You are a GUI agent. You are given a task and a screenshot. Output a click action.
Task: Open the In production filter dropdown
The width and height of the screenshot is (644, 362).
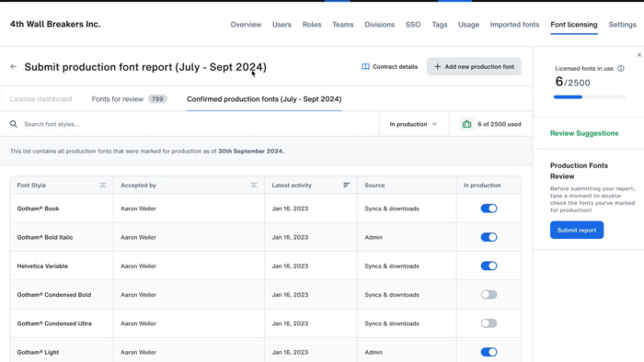click(414, 124)
